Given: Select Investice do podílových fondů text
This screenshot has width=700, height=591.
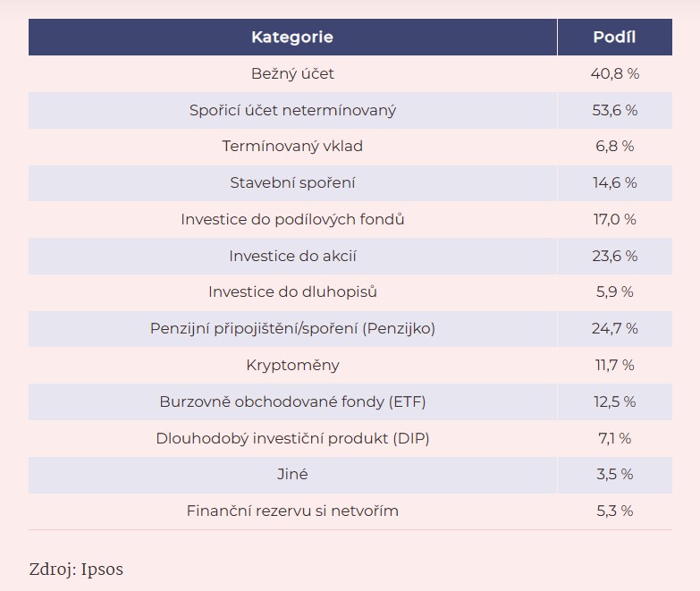Looking at the screenshot, I should click(x=292, y=220).
